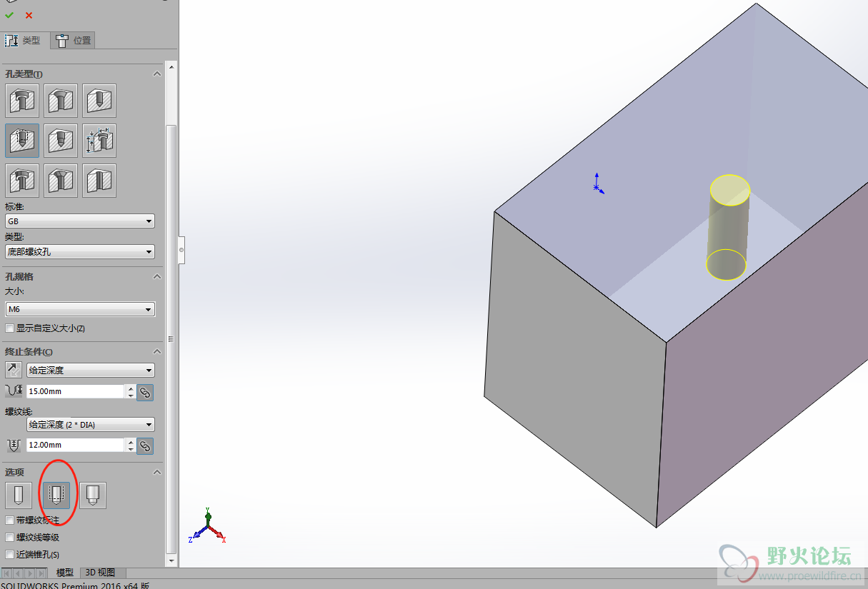Open the M6 size dropdown
Viewport: 868px width, 589px height.
point(80,309)
